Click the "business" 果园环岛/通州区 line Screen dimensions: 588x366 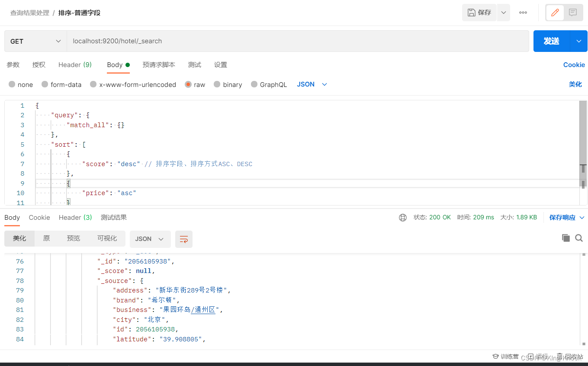[x=168, y=310]
